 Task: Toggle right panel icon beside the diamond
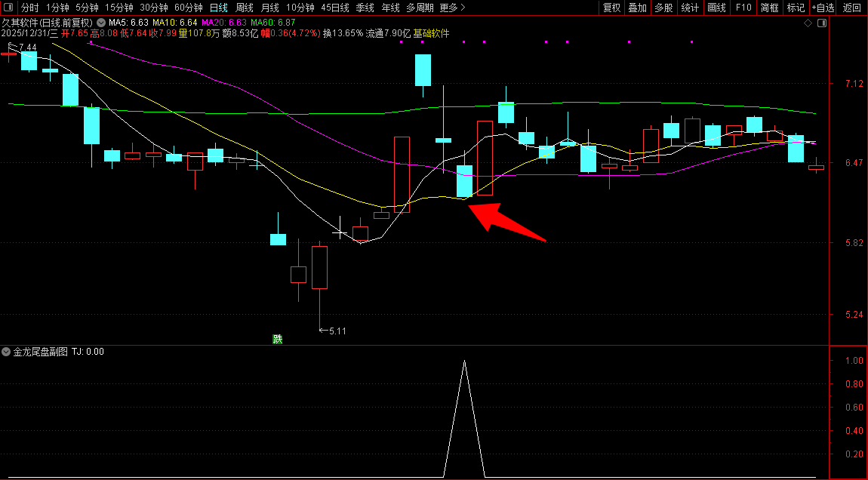[822, 23]
